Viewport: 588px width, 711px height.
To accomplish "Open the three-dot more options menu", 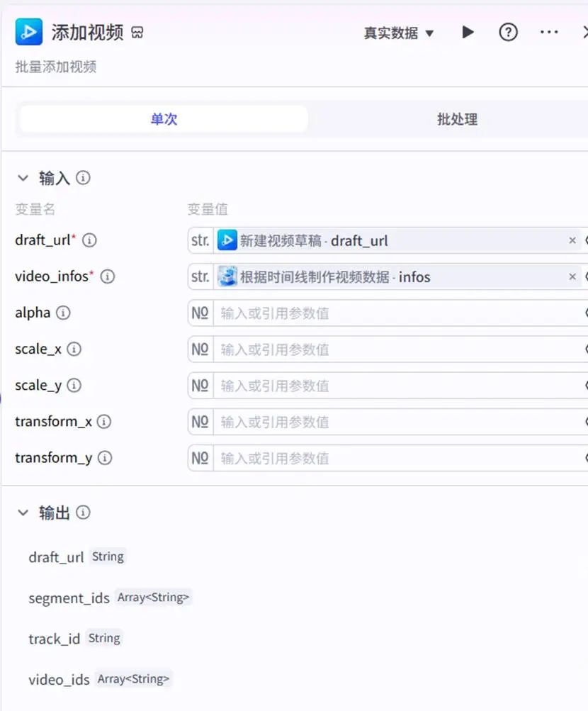I will [549, 32].
